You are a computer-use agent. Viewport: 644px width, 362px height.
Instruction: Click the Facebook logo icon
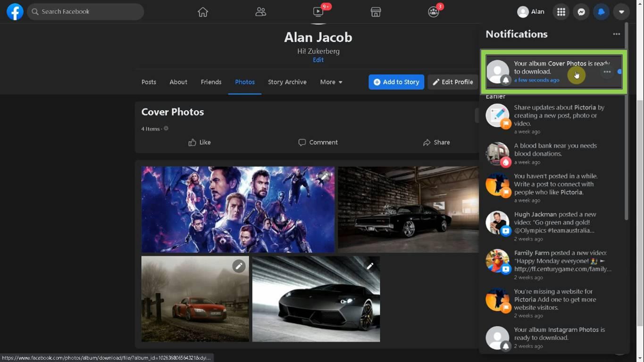pyautogui.click(x=15, y=12)
